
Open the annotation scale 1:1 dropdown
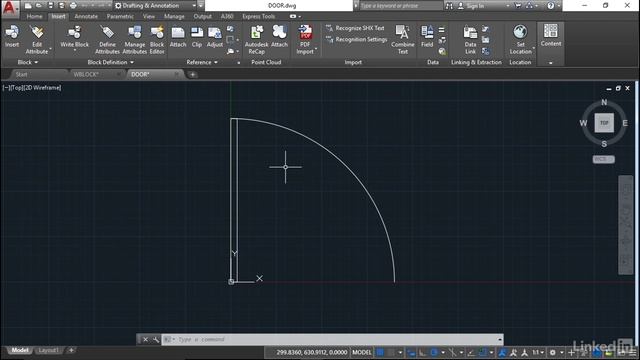538,352
